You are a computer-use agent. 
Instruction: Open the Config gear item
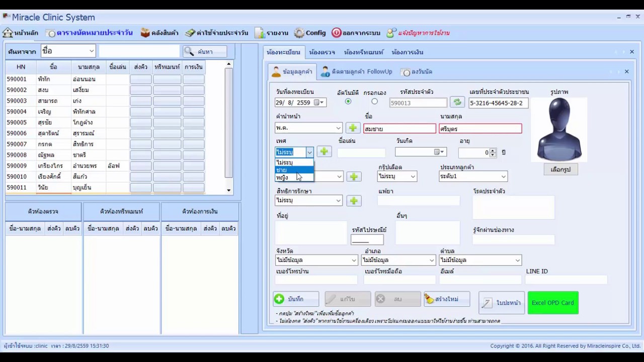point(310,33)
